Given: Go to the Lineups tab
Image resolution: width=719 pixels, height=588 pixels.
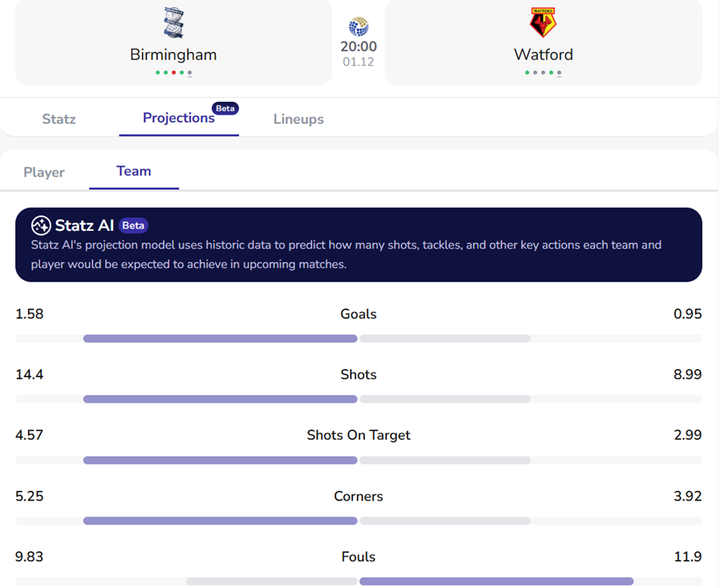Looking at the screenshot, I should tap(299, 119).
